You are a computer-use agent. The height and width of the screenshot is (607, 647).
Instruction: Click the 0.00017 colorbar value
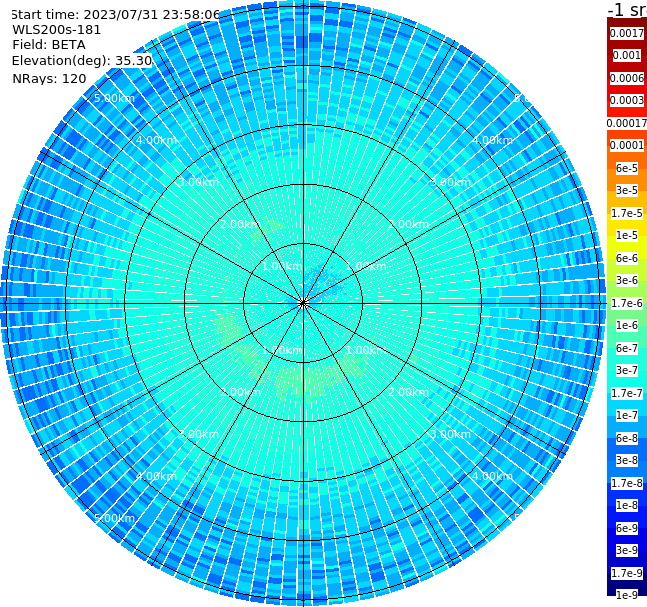627,123
